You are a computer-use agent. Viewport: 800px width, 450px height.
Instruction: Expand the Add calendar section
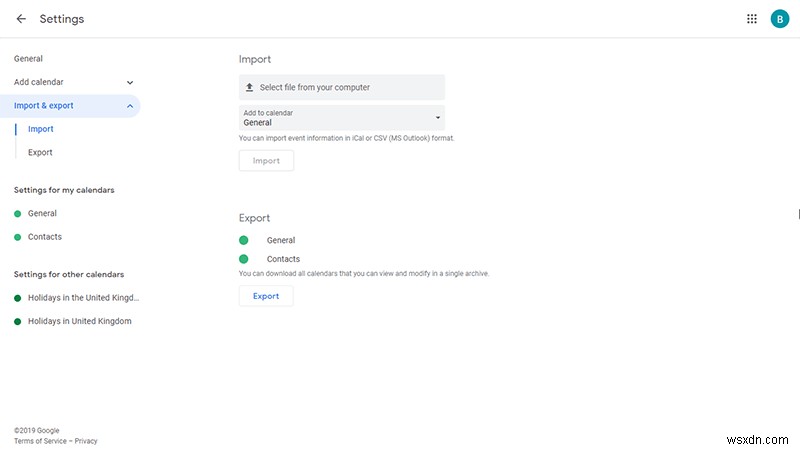[x=130, y=82]
